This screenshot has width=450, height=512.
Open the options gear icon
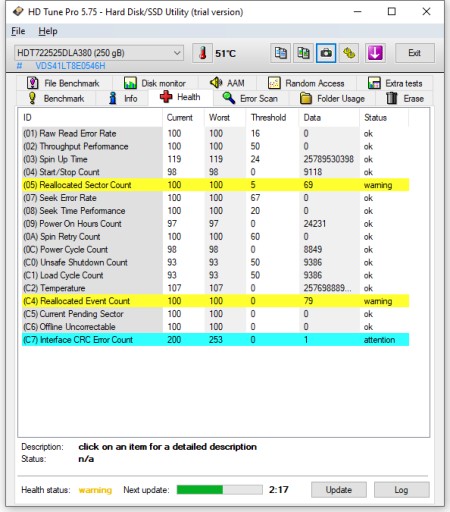click(x=349, y=53)
